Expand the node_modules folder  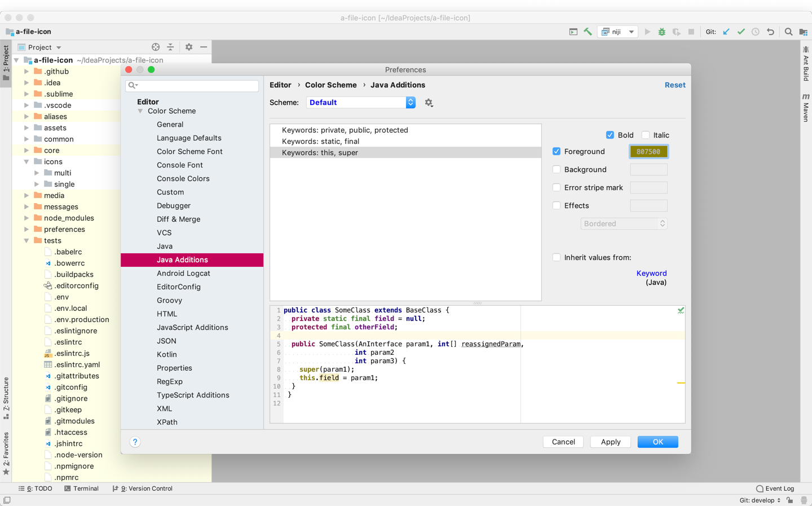27,218
